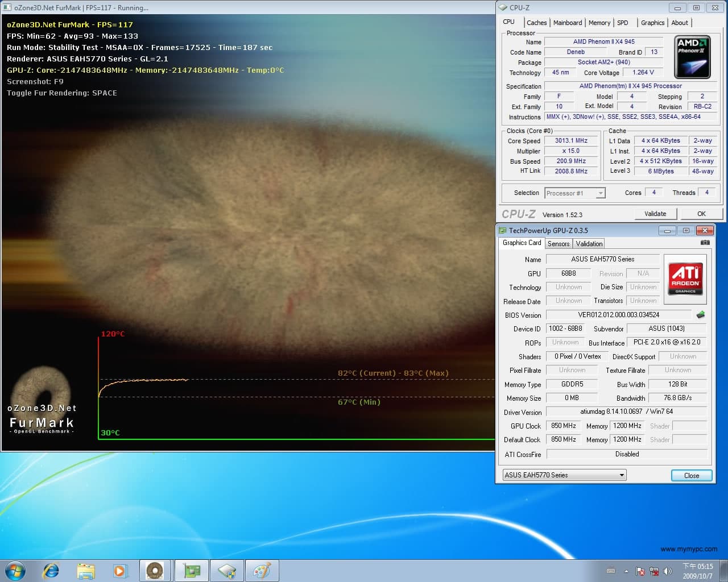Expand the graphics card selector dropdown

(564, 475)
